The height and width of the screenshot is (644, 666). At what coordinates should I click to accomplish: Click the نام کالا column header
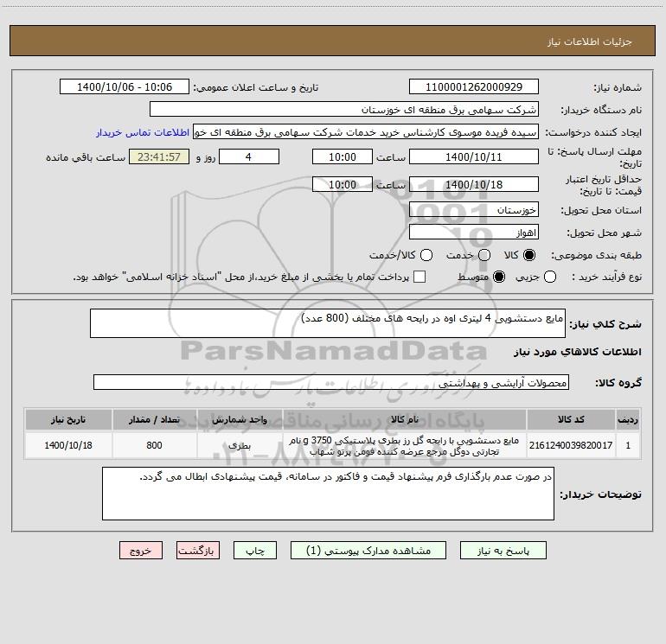pos(405,419)
